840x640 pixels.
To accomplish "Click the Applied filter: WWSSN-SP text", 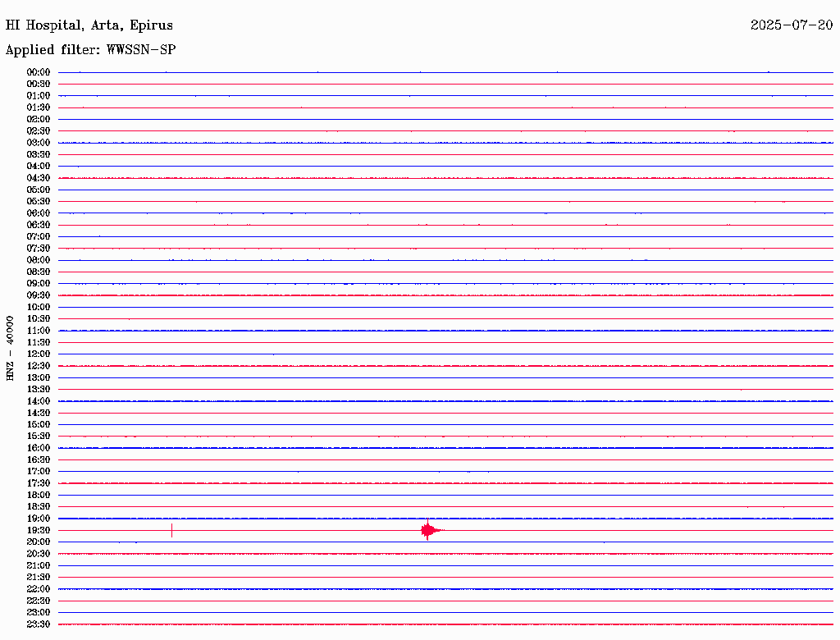I will (90, 49).
